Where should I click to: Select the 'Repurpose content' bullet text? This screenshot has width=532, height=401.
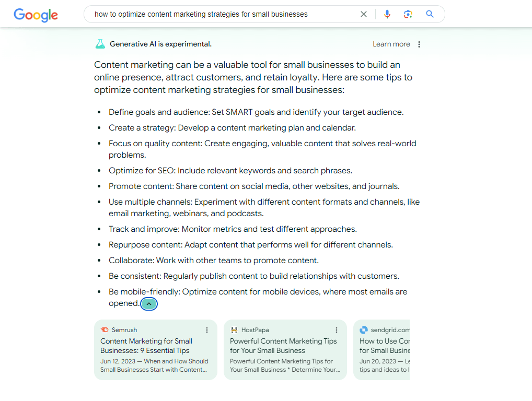coord(251,245)
